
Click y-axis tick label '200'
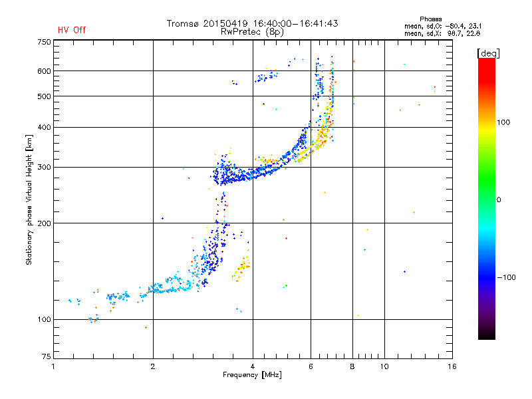[x=44, y=223]
